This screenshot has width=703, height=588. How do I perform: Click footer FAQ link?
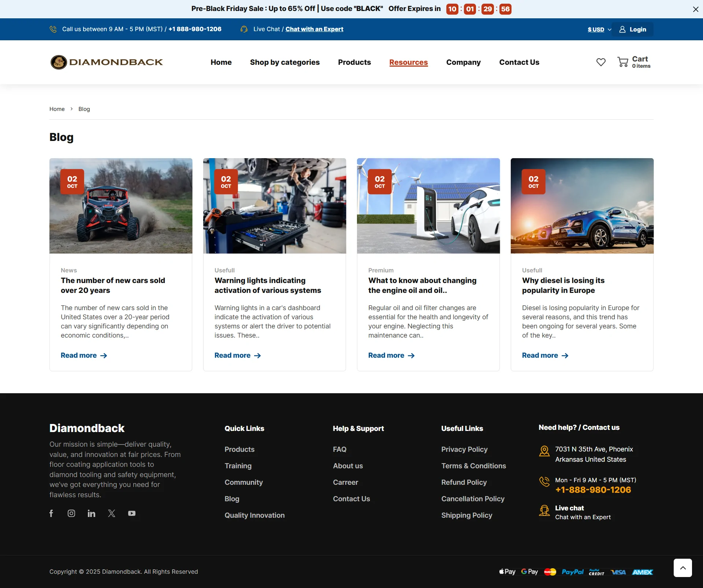click(340, 449)
